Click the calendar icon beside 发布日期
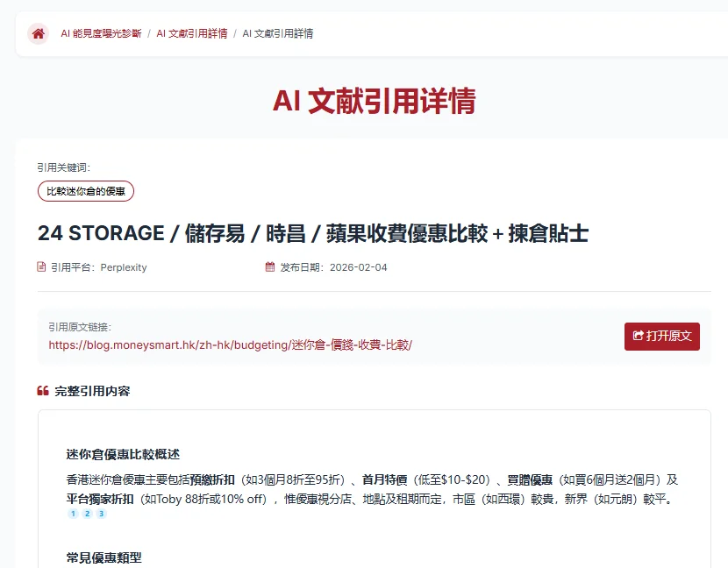Image resolution: width=728 pixels, height=568 pixels. (272, 267)
